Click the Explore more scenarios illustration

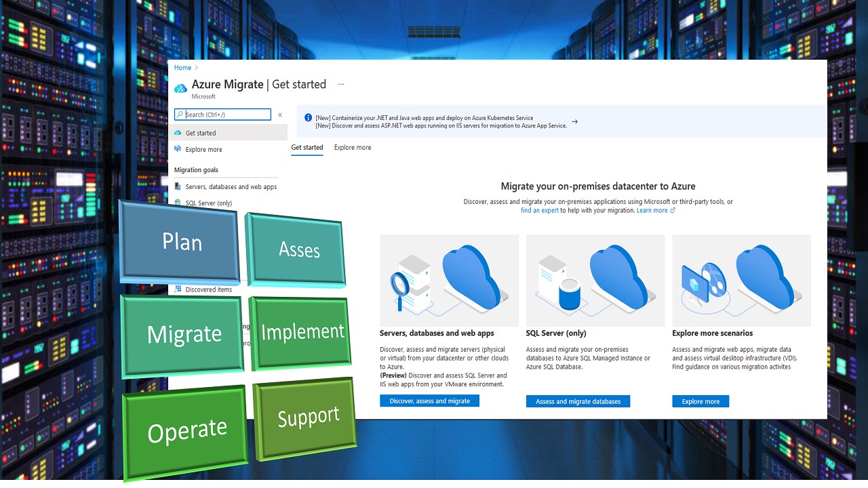[741, 280]
